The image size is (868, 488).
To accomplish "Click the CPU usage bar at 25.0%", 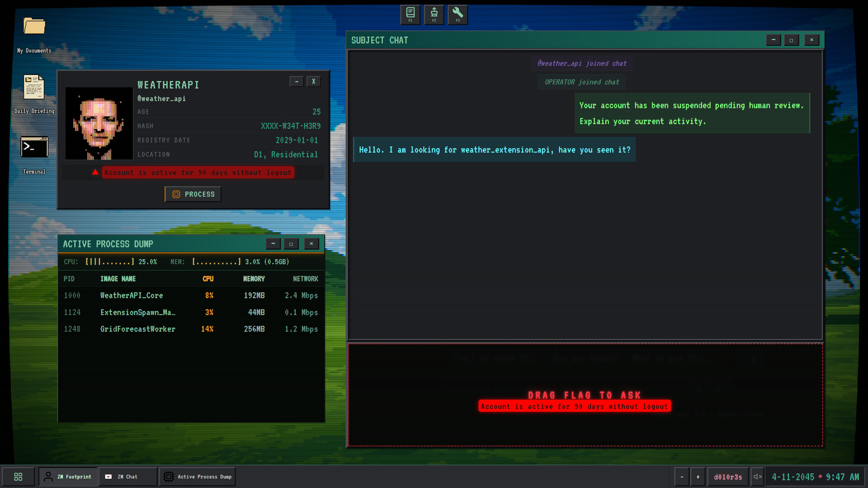I will [110, 262].
